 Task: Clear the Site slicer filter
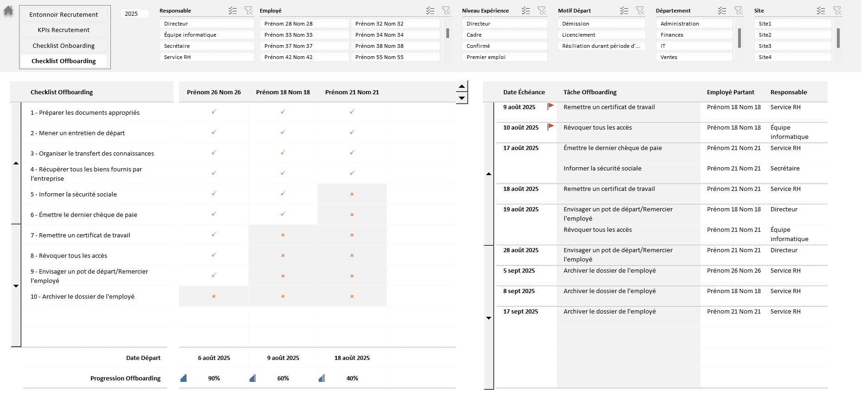click(x=837, y=11)
